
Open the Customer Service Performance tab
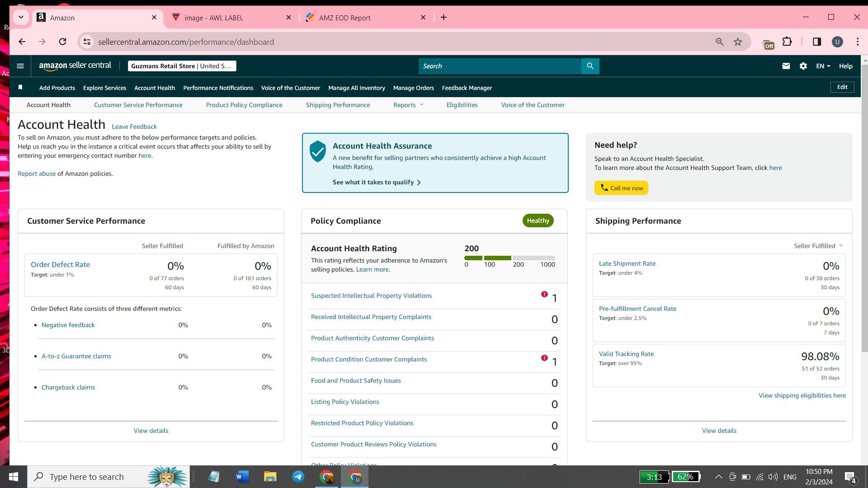click(138, 105)
